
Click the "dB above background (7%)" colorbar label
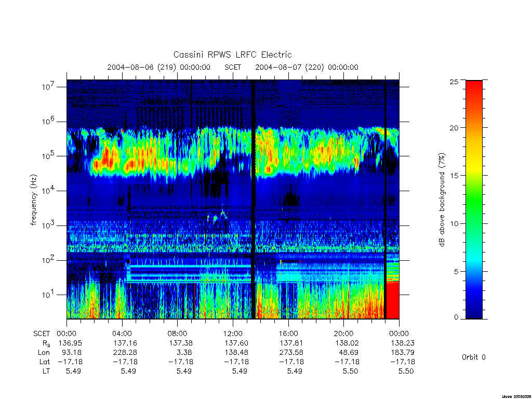point(442,200)
